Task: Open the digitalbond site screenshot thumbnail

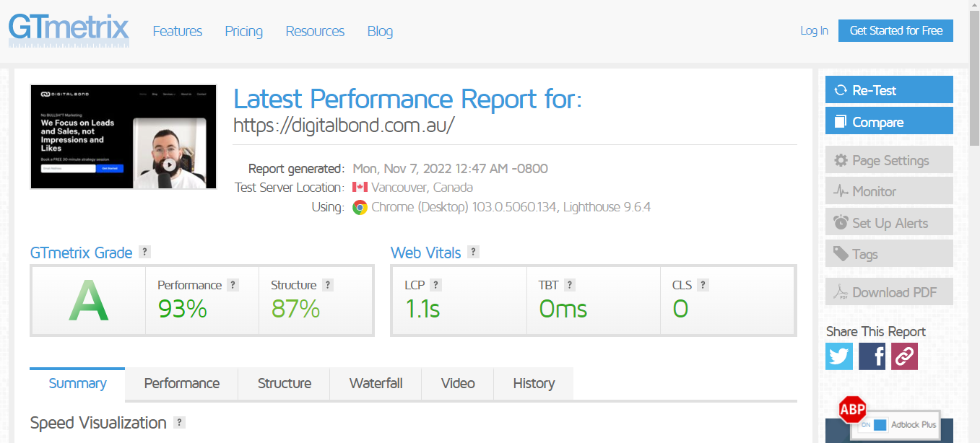Action: click(x=123, y=136)
